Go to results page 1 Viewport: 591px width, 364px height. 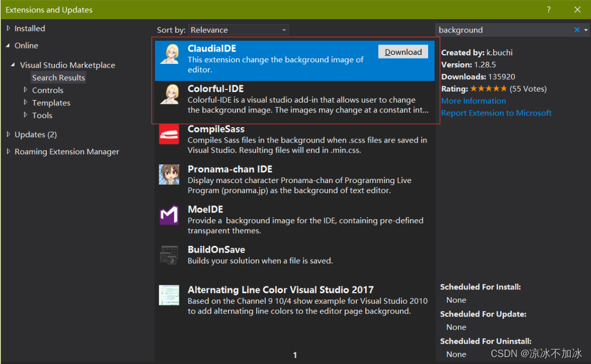[295, 355]
